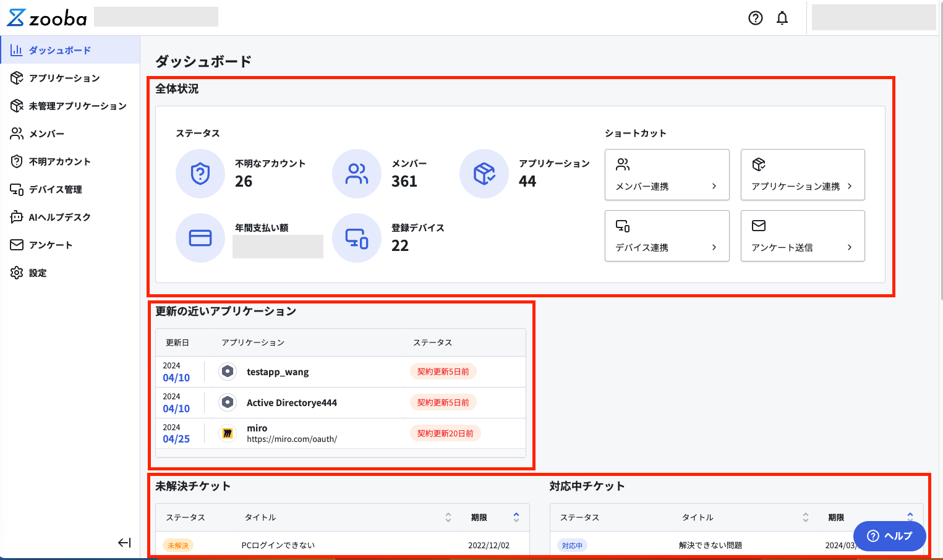
Task: Open アプリケーション in the sidebar
Action: [70, 78]
